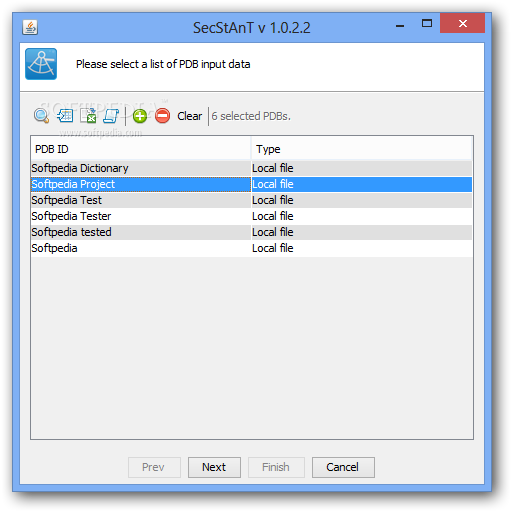Viewport: 512px width, 512px height.
Task: Click the import table list icon
Action: point(65,116)
